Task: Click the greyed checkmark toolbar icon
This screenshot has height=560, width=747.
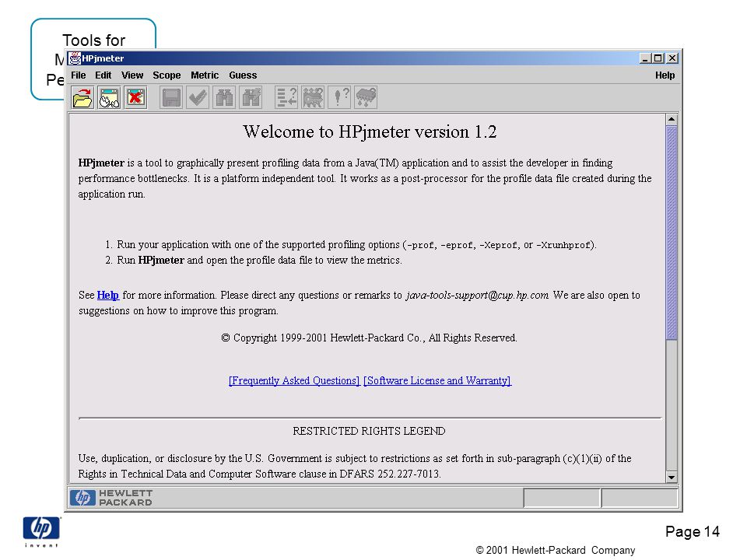Action: click(198, 98)
